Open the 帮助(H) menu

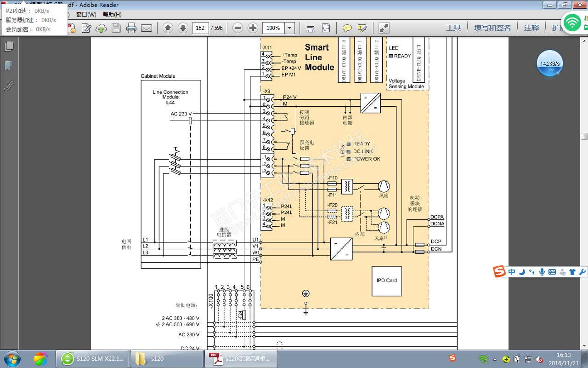112,15
